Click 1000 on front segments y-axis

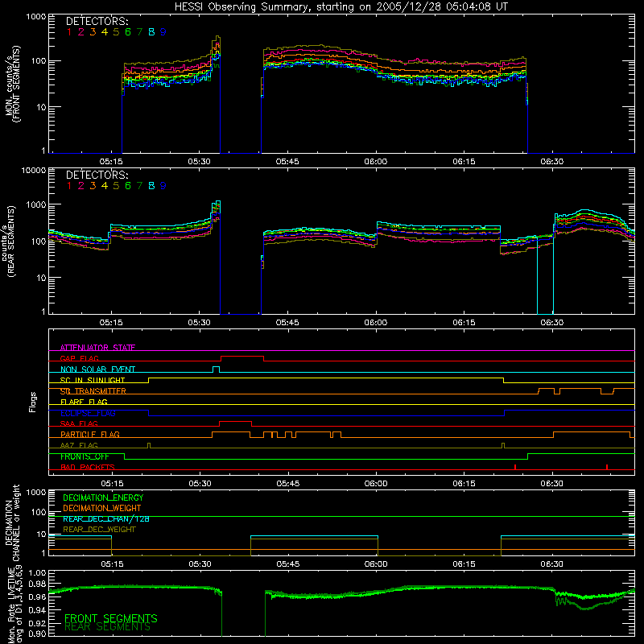[36, 17]
